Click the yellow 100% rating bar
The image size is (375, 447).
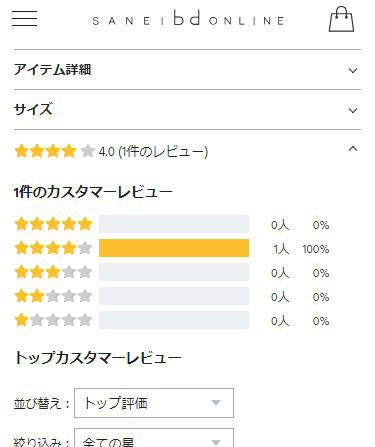point(174,248)
